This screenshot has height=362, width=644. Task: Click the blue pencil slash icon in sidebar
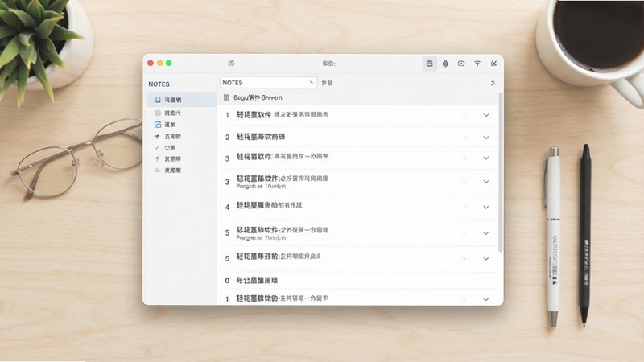pos(157,148)
